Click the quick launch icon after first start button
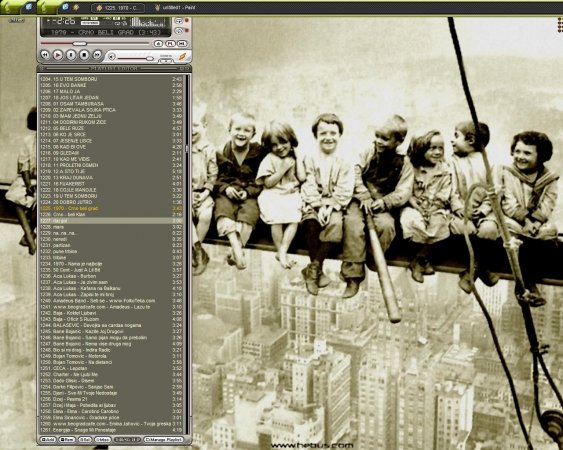563x450 pixels. coord(29,6)
